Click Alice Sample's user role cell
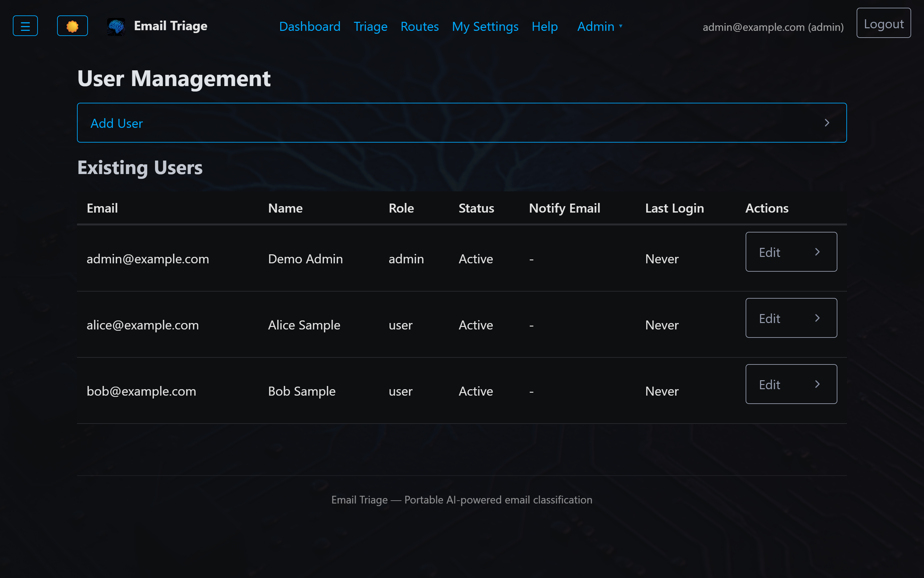Screen dimensions: 924x578 pyautogui.click(x=400, y=325)
